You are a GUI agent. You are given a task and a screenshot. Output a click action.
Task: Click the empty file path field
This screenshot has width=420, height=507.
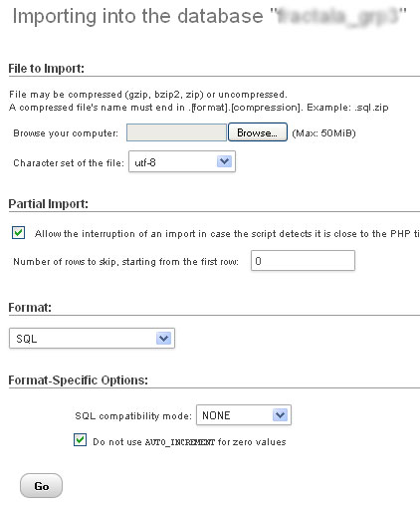click(176, 132)
